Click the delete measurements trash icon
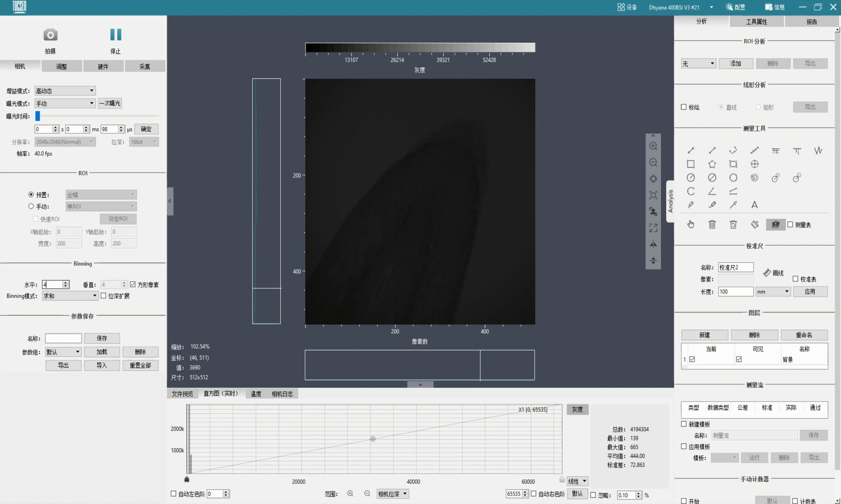The image size is (841, 504). (x=712, y=224)
